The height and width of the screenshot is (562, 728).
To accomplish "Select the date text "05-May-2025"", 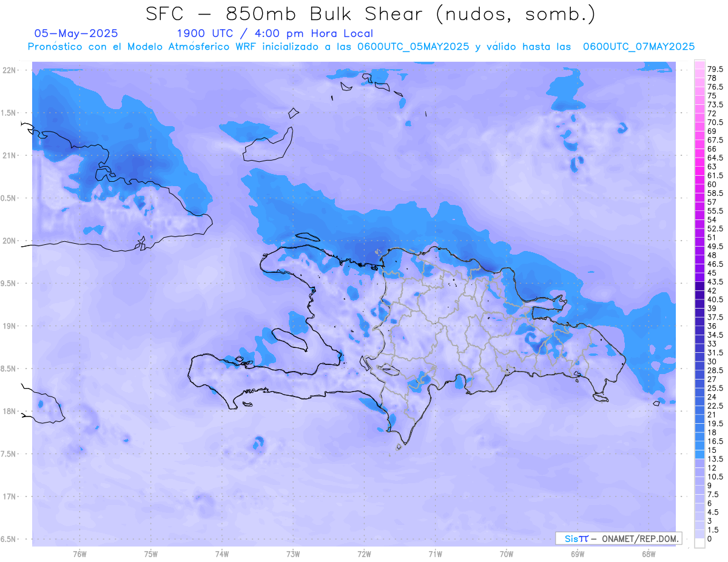I will click(x=76, y=33).
